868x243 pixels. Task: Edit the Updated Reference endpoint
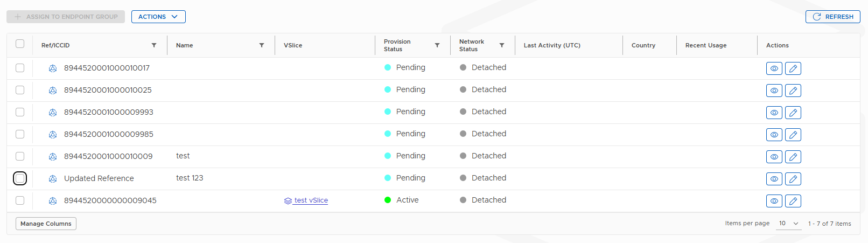pos(793,179)
